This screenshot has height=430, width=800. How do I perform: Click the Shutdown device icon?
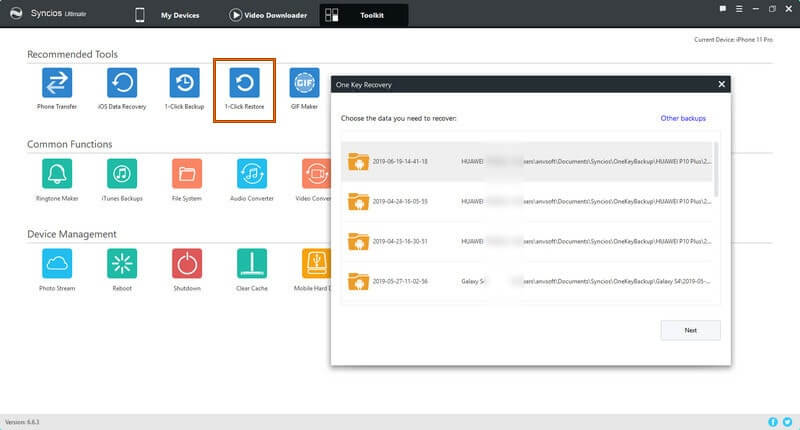[187, 263]
